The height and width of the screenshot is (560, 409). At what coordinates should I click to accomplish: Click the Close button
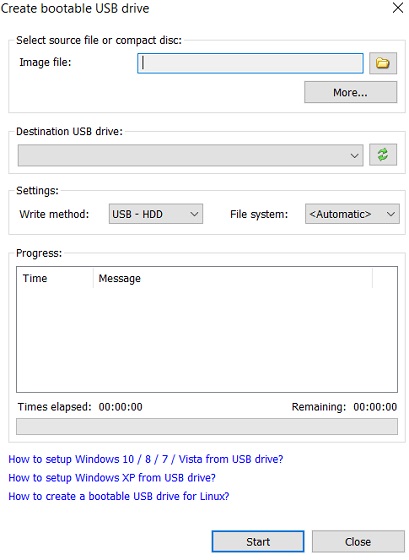[x=358, y=541]
